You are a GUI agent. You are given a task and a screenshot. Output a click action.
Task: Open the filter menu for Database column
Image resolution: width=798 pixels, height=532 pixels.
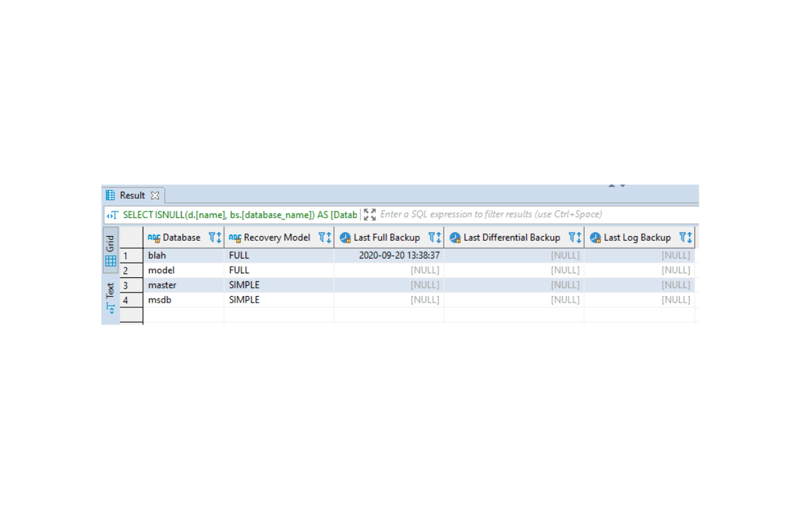(211, 237)
